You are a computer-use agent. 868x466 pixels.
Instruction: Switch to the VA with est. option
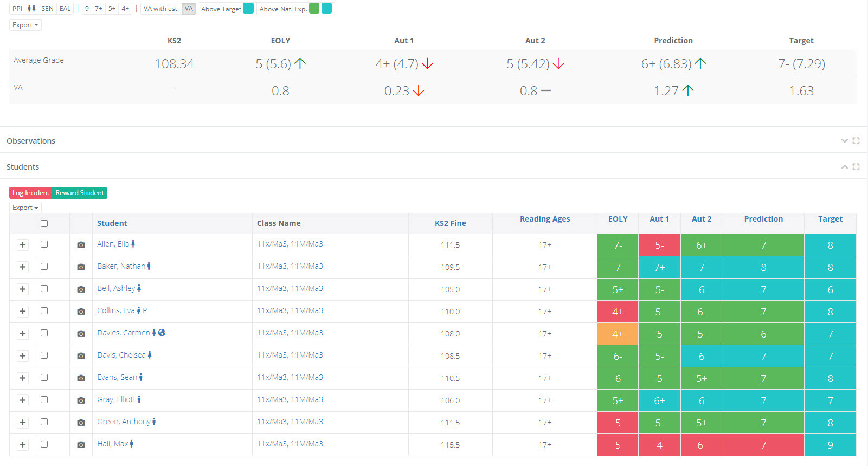point(160,9)
